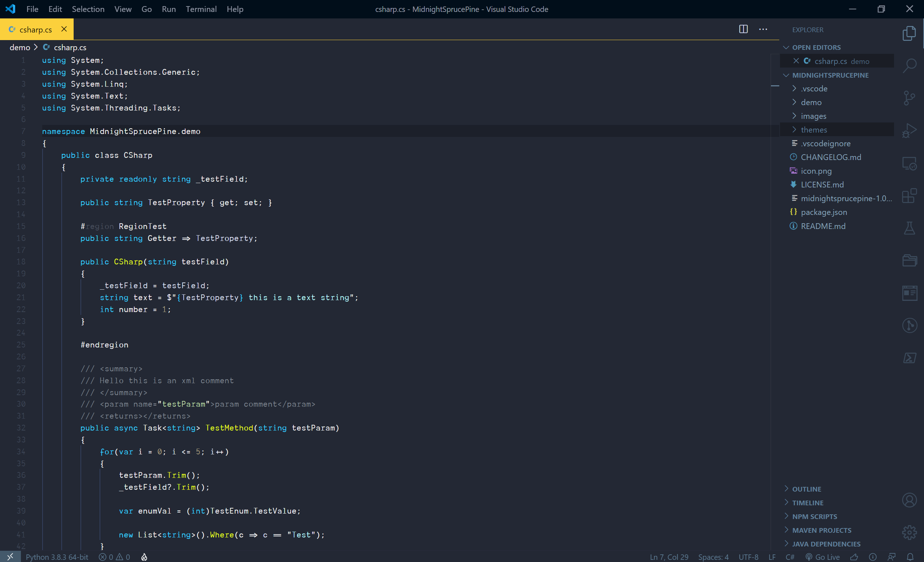Click Python 3.8.3 64-bit interpreter selector

coord(57,557)
